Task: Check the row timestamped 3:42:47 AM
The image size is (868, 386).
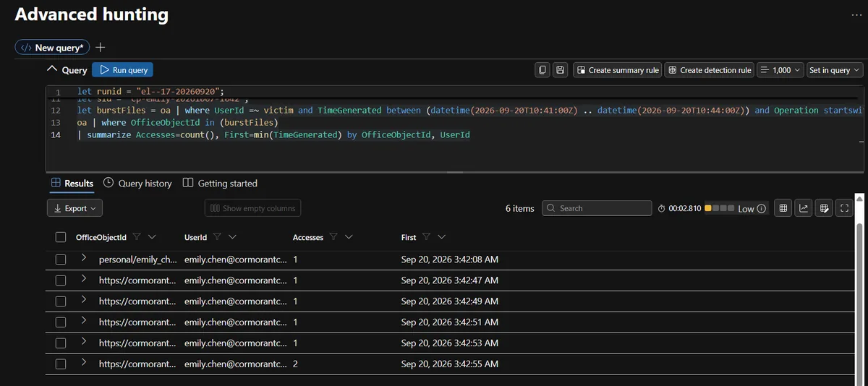Action: [x=61, y=280]
